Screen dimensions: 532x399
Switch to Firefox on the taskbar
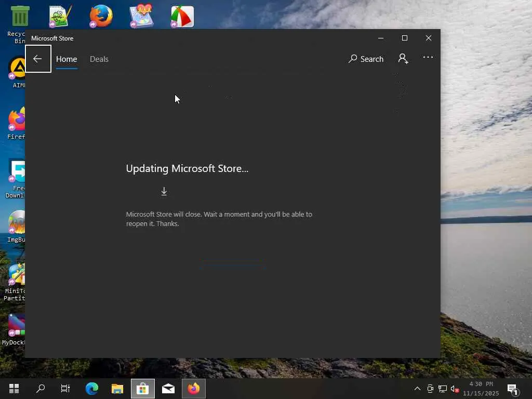193,389
